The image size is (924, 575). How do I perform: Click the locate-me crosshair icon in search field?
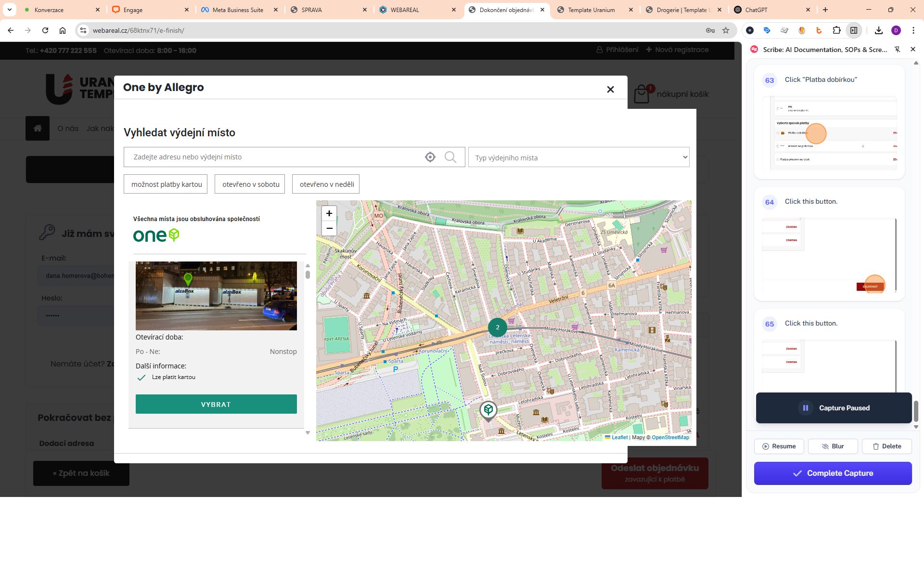coord(430,157)
